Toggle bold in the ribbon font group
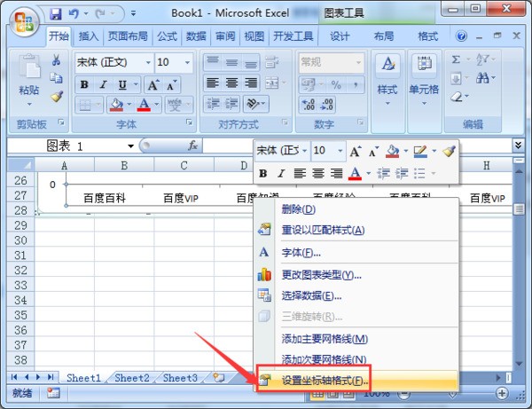The image size is (532, 409). coord(84,84)
